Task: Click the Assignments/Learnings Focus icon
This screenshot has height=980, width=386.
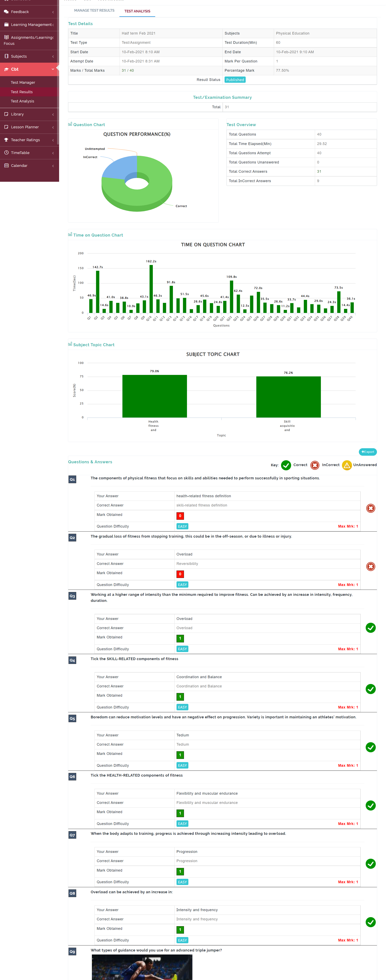Action: [6, 37]
